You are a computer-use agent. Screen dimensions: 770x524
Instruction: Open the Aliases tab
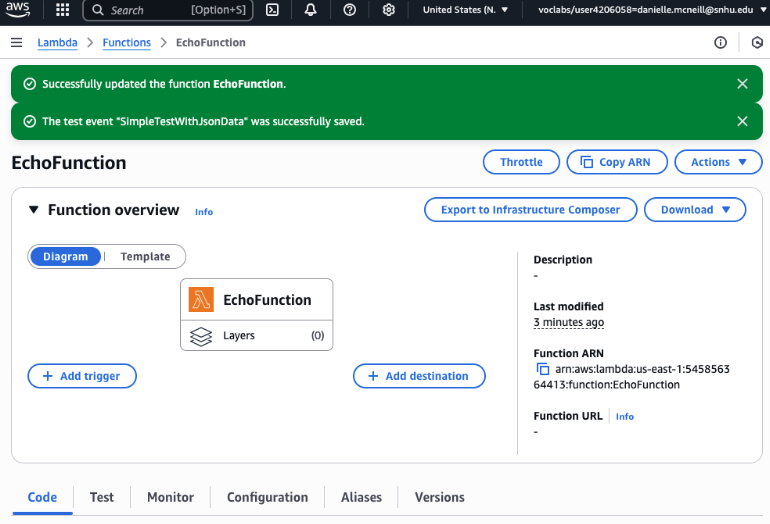(x=361, y=497)
